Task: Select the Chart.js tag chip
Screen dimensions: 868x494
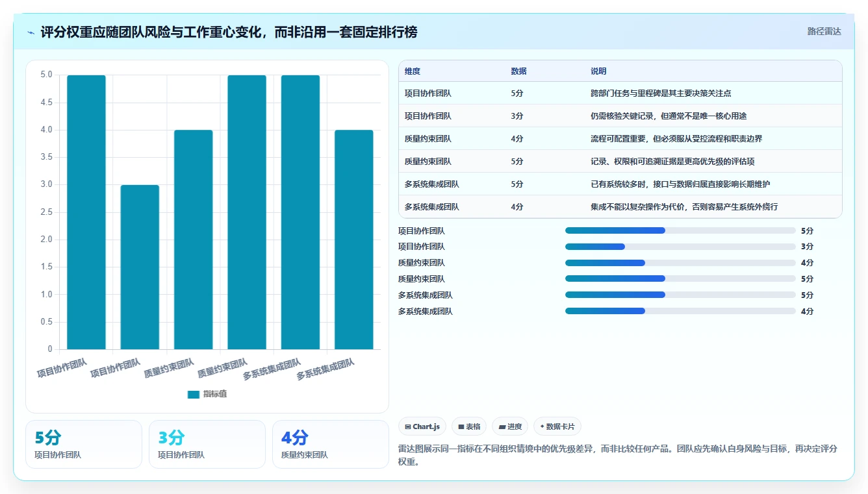Action: (x=422, y=426)
